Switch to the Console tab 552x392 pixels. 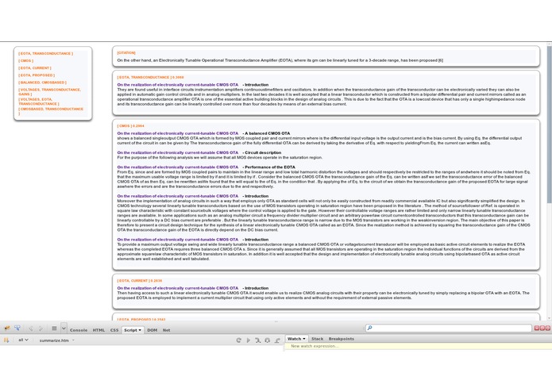79,330
